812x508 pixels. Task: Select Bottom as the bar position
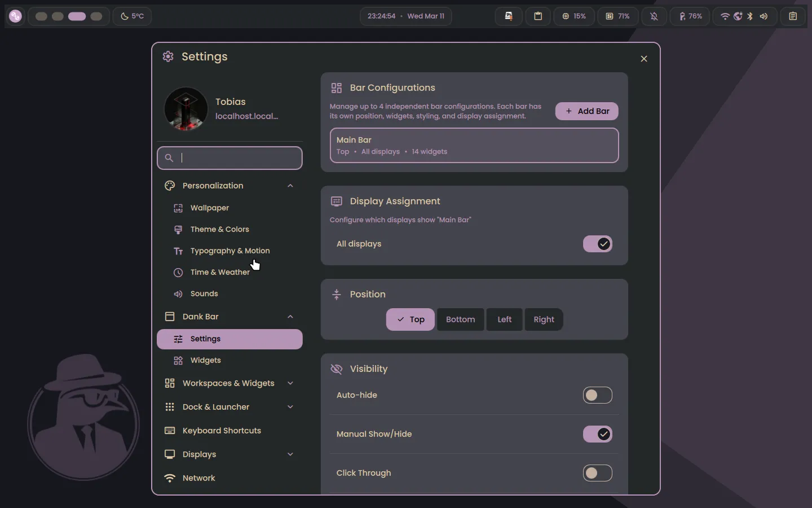pyautogui.click(x=460, y=319)
